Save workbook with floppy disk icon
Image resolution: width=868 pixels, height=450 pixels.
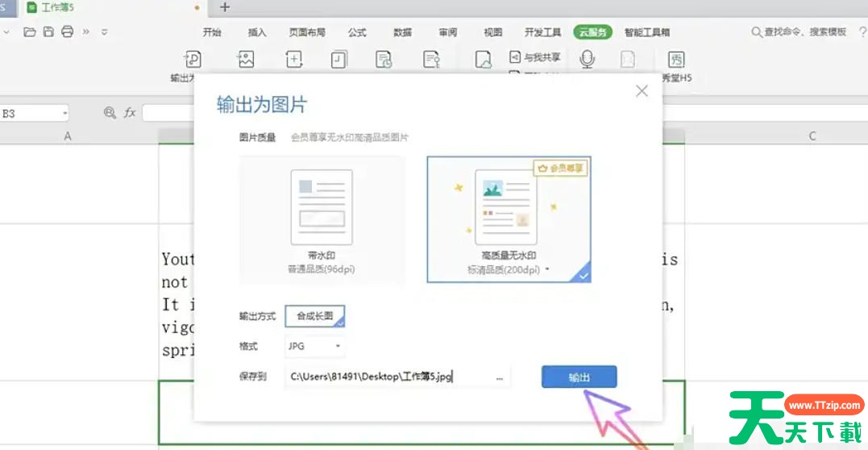pyautogui.click(x=48, y=31)
